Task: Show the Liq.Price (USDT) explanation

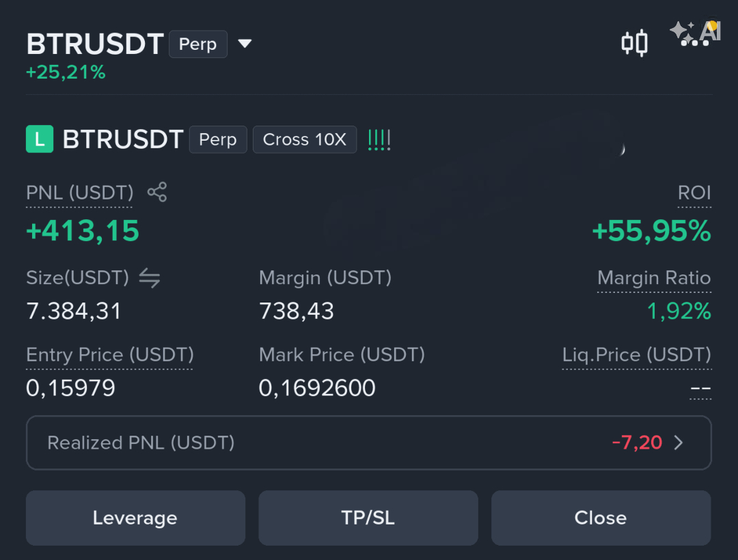Action: pyautogui.click(x=637, y=354)
